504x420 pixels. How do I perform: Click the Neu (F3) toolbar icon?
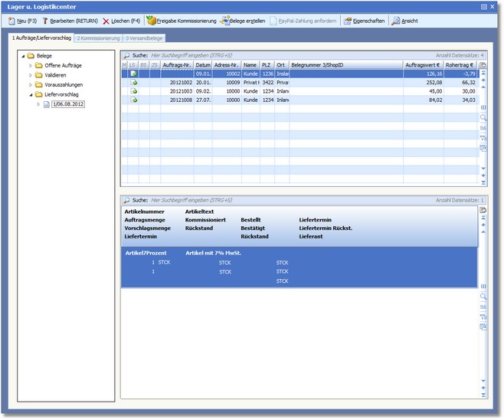click(x=11, y=21)
